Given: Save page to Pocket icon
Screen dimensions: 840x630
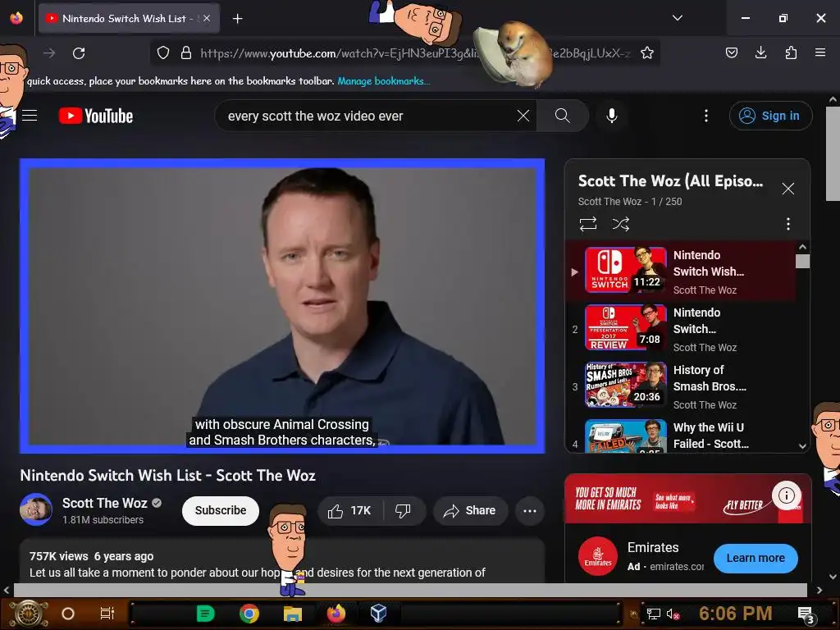Looking at the screenshot, I should (731, 52).
